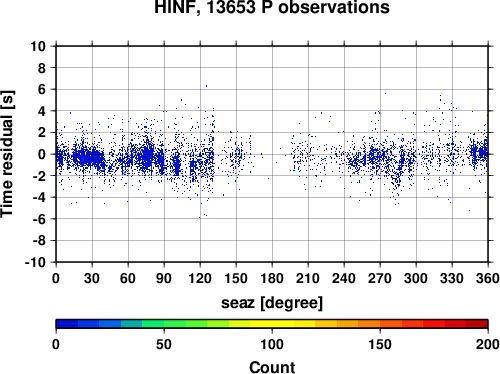Click the Count colorbar label

(x=272, y=367)
